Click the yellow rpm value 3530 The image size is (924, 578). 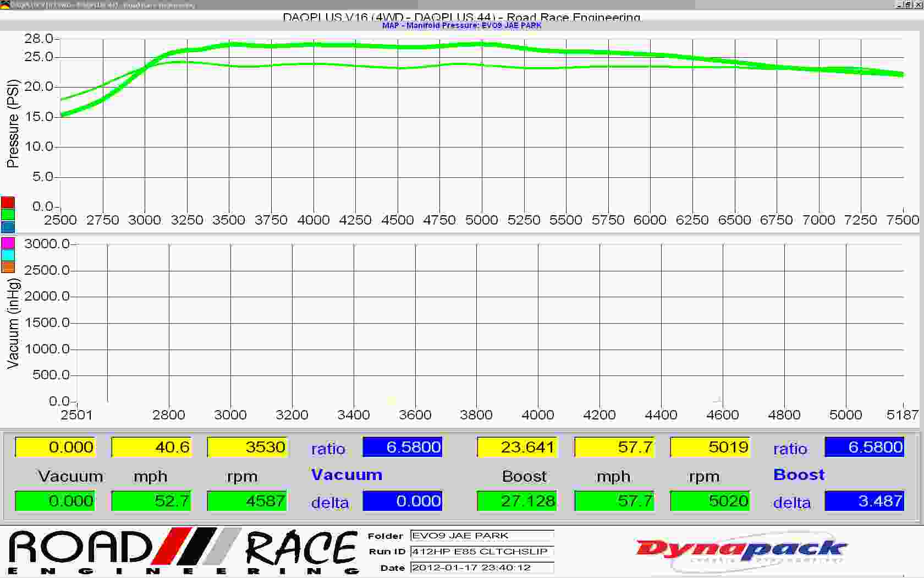pyautogui.click(x=247, y=447)
